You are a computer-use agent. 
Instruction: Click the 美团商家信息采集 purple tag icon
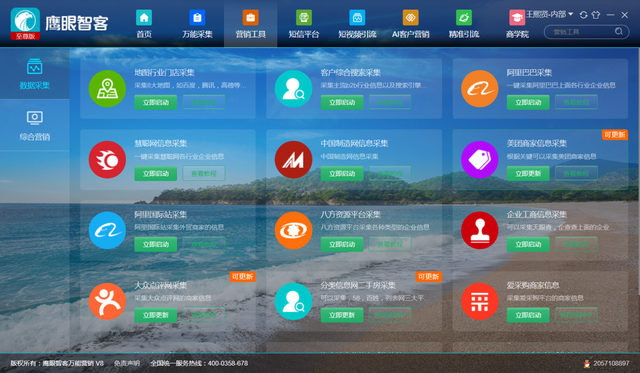tap(480, 160)
